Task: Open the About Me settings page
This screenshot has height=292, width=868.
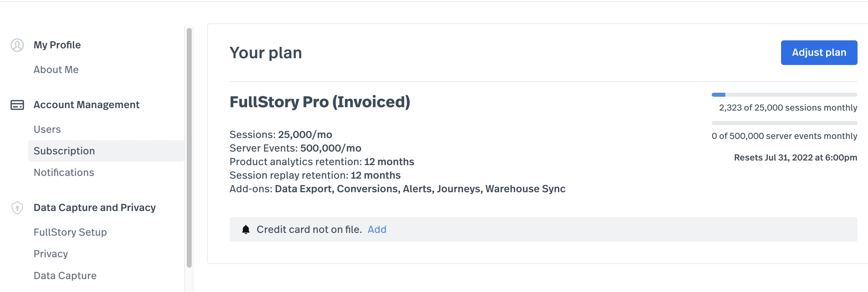Action: coord(56,69)
